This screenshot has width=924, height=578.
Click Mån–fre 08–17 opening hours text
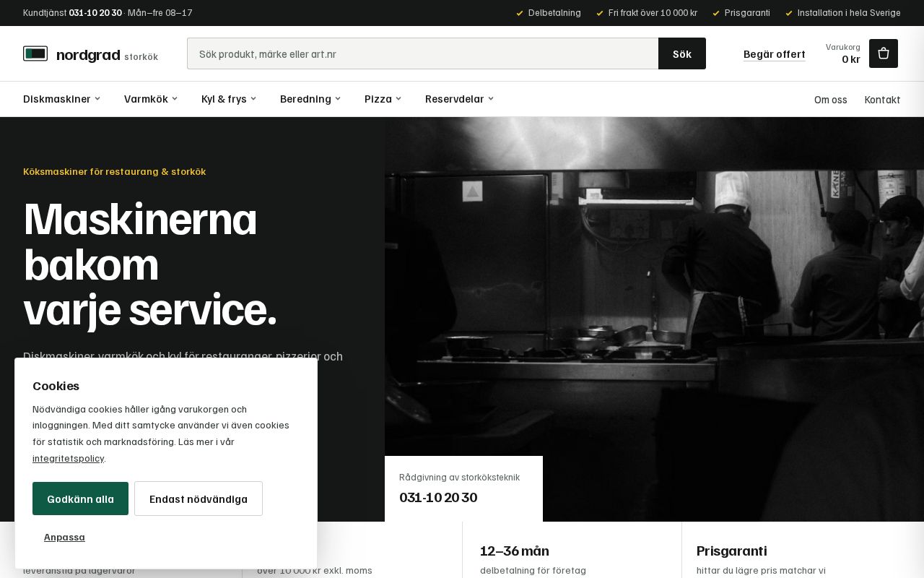[x=160, y=13]
